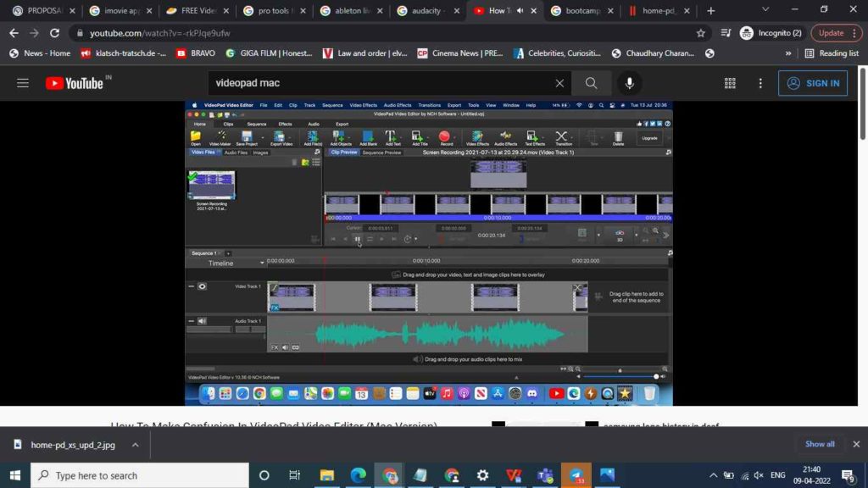Open the 'News - Home' bookmark
868x488 pixels.
(x=40, y=53)
